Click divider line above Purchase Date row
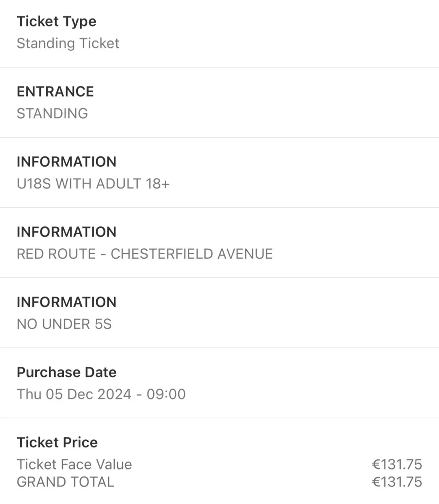This screenshot has width=439, height=504. point(219,348)
